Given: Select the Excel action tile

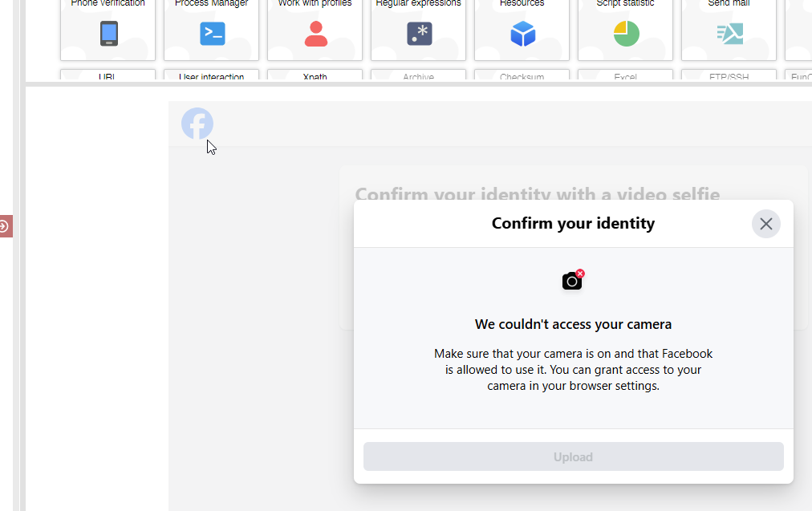Looking at the screenshot, I should point(625,76).
